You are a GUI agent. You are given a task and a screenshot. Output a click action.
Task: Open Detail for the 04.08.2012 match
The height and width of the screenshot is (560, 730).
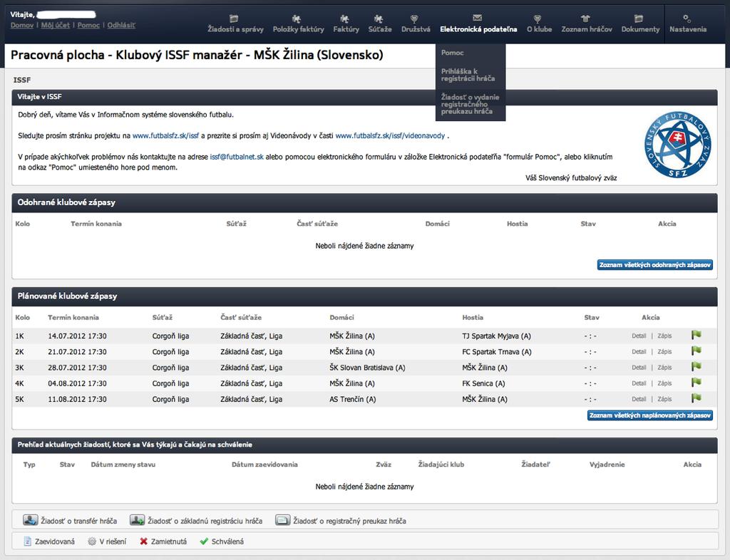pyautogui.click(x=639, y=383)
